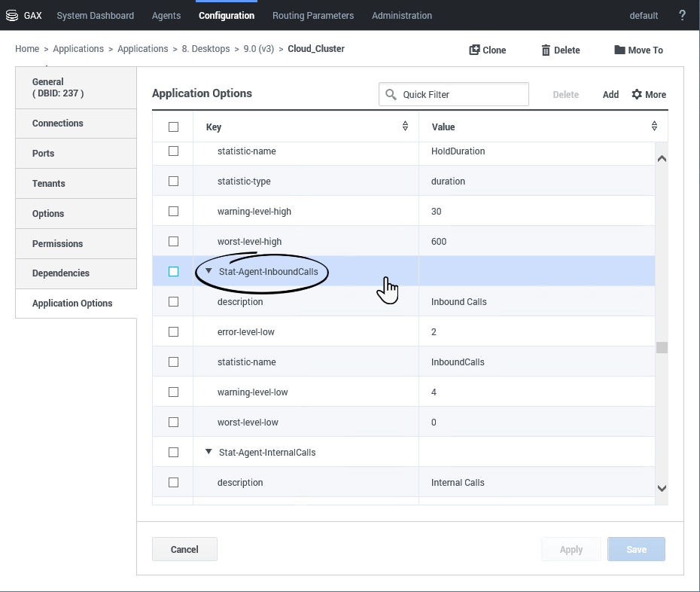
Task: Sort by Key column arrows icon
Action: 405,127
